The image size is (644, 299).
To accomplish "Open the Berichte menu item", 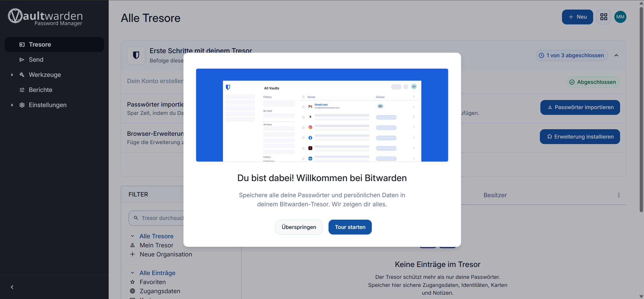I will pos(54,90).
